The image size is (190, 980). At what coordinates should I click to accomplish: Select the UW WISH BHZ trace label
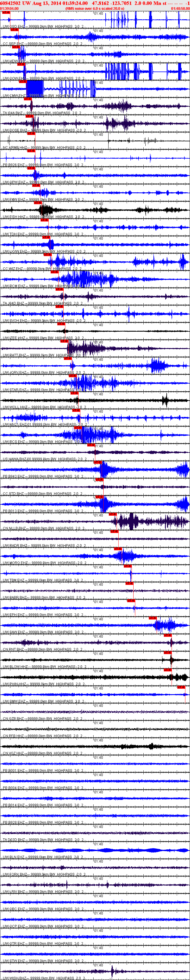tap(44, 978)
